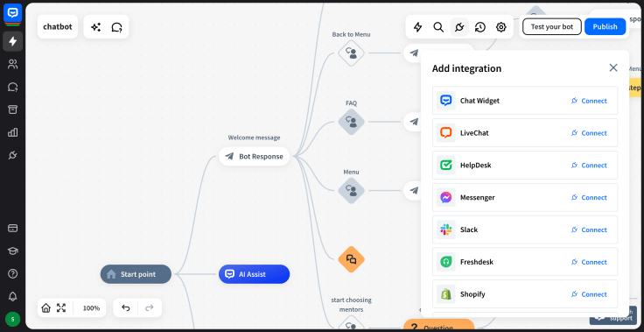The image size is (644, 332).
Task: Open the billing card sidebar icon
Action: (13, 228)
